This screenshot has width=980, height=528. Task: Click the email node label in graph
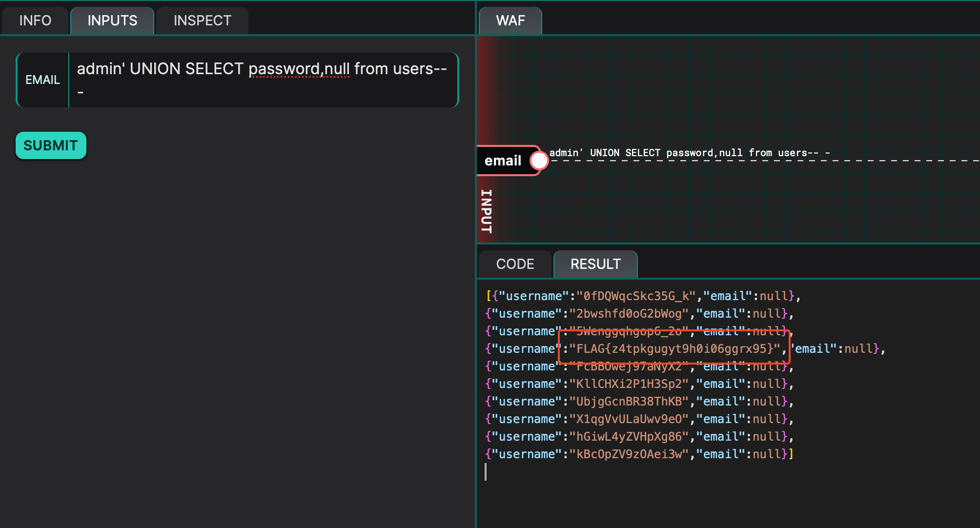coord(503,161)
